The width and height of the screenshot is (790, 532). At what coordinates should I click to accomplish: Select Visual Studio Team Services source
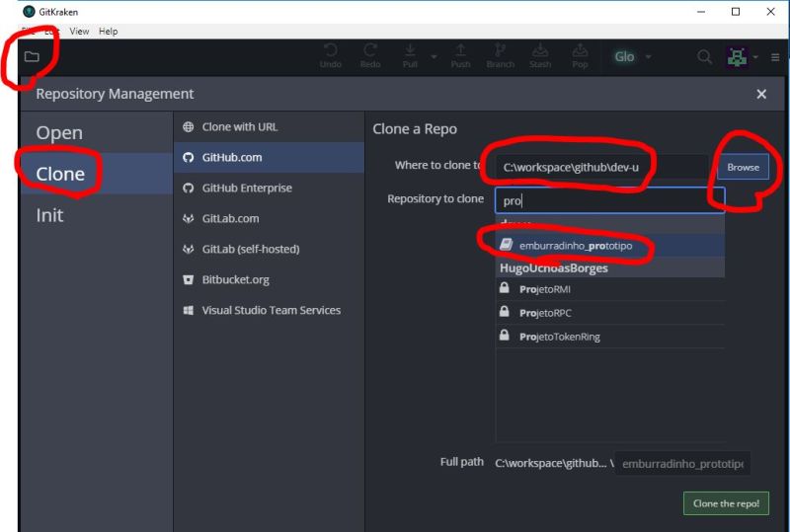269,310
